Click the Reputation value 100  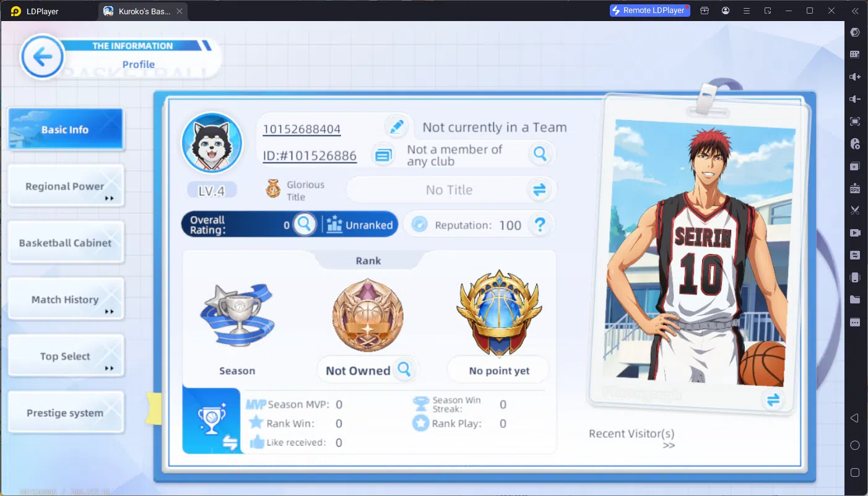pyautogui.click(x=510, y=225)
